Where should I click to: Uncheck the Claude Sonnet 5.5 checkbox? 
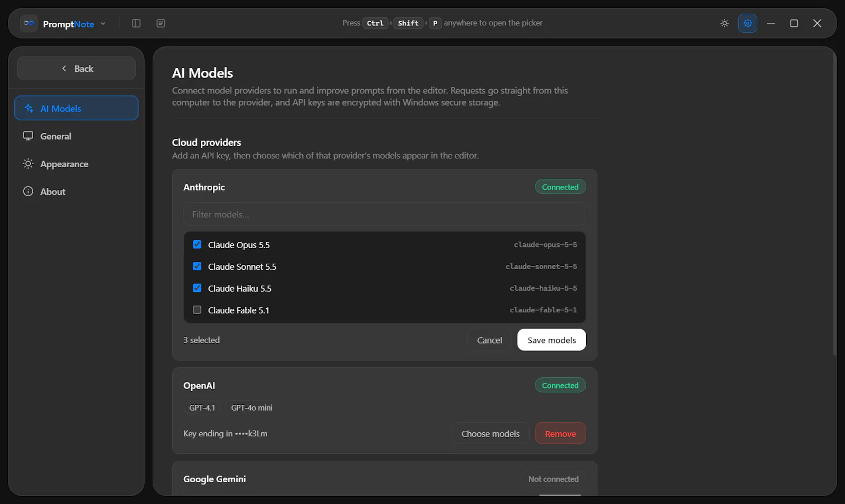click(x=197, y=267)
